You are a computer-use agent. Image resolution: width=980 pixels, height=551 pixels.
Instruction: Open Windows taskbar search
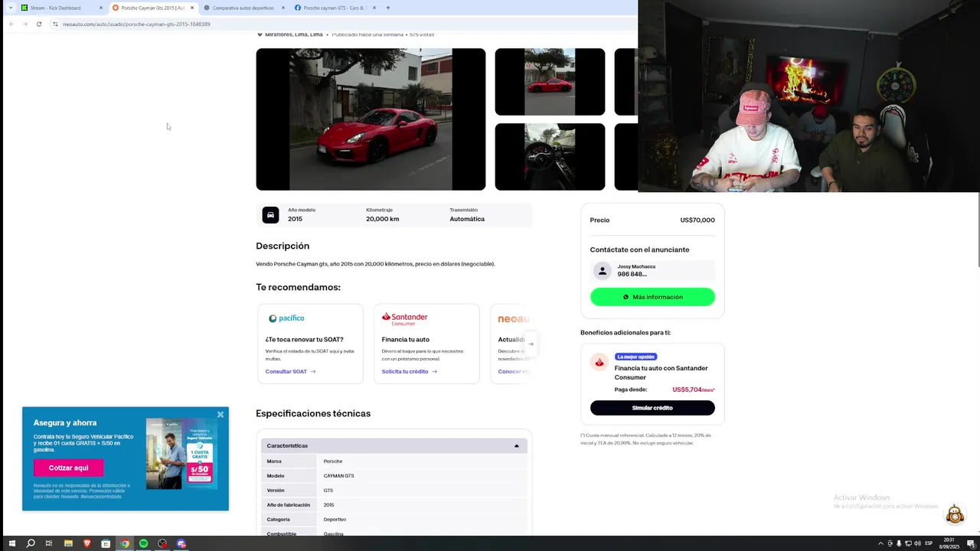coord(31,543)
